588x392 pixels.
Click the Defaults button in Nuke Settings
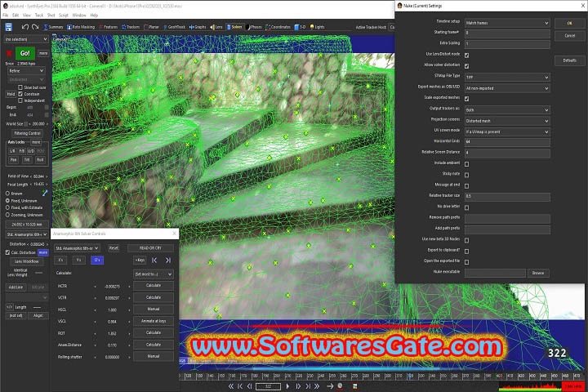[x=570, y=60]
